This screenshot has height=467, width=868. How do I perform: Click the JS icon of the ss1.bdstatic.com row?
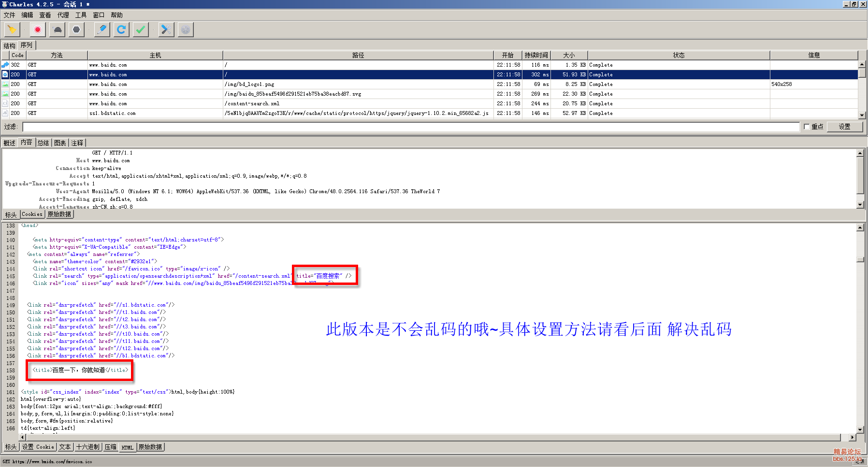click(5, 113)
